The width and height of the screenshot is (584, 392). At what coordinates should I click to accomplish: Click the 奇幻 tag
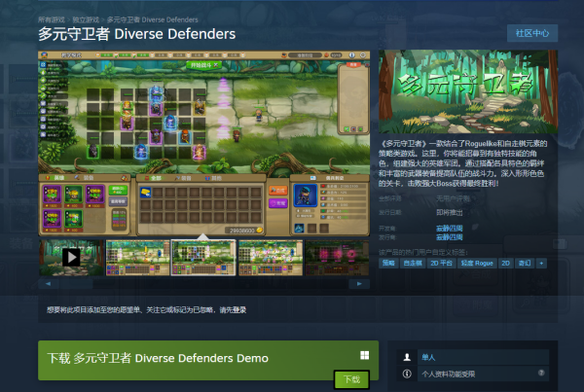coord(525,264)
